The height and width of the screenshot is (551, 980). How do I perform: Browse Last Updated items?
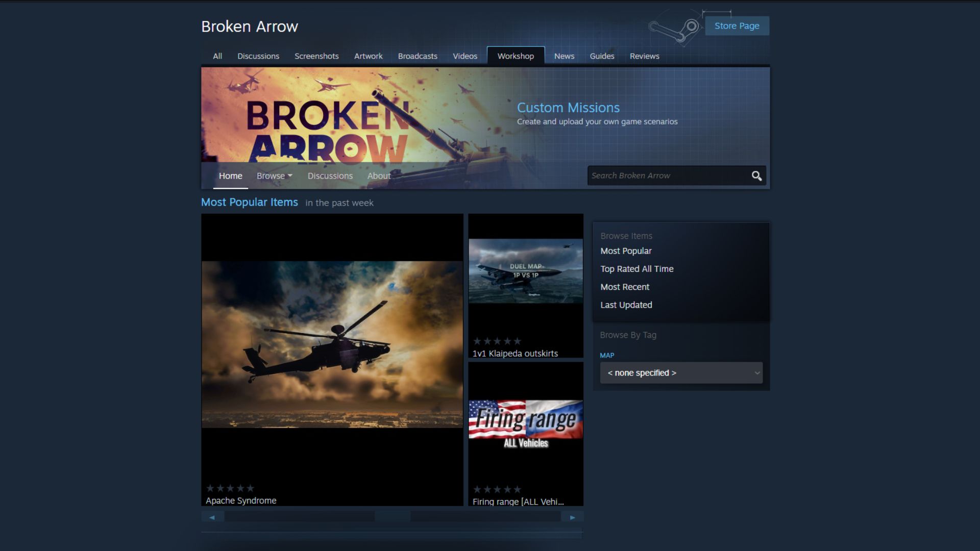click(626, 305)
